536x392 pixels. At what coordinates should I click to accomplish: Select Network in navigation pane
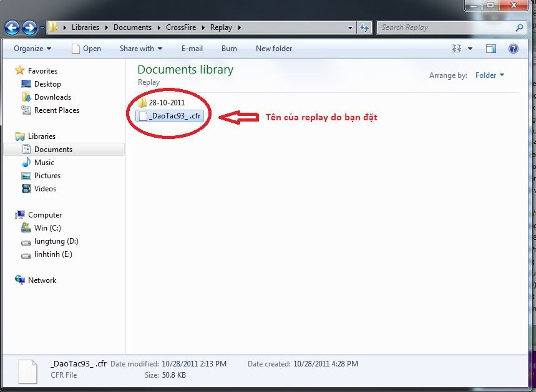(x=42, y=280)
